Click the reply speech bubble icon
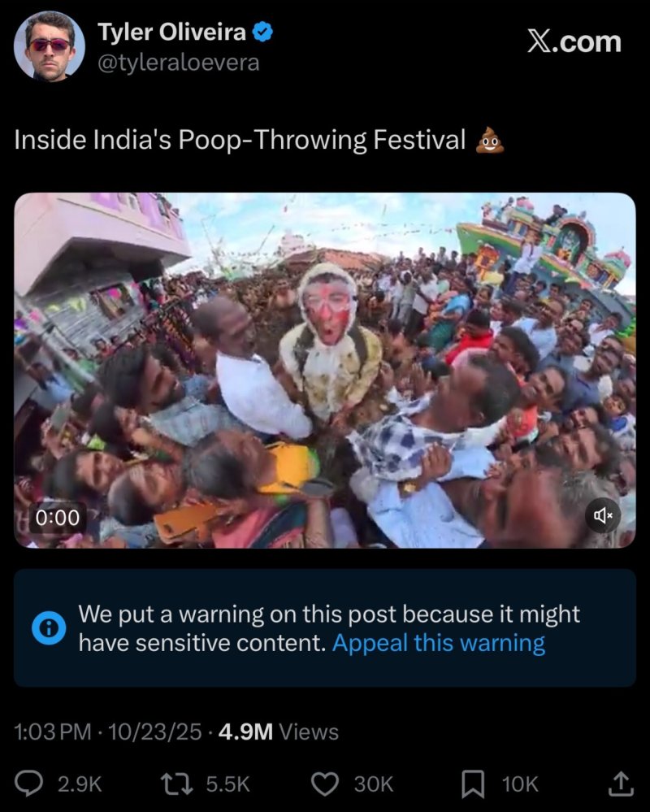This screenshot has height=812, width=650. [x=30, y=784]
